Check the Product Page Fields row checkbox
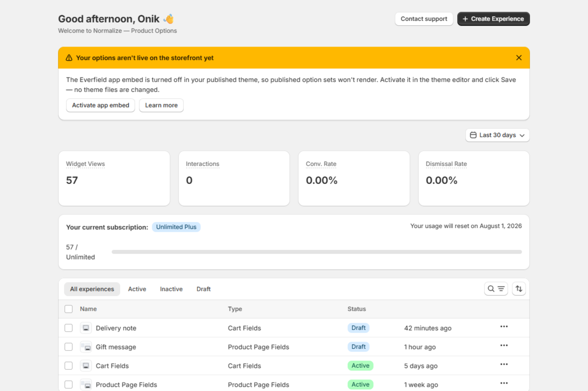Viewport: 588px width, 391px height. (x=69, y=385)
